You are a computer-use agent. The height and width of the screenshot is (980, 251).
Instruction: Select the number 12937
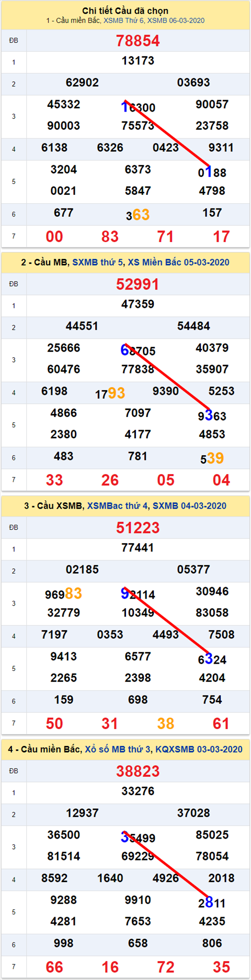click(82, 813)
